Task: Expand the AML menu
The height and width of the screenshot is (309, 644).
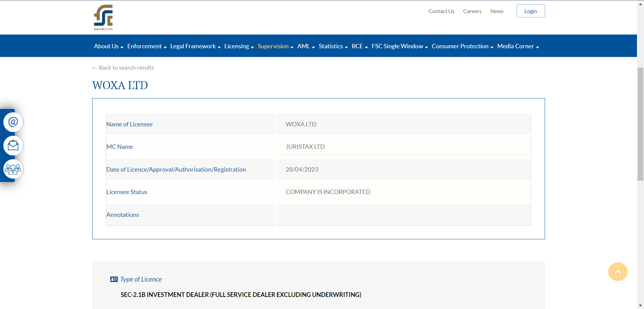Action: click(306, 46)
